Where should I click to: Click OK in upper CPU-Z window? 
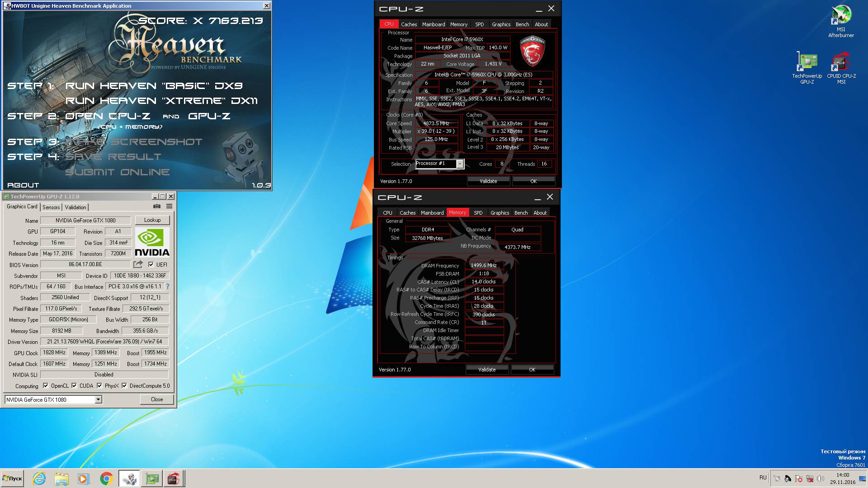(x=533, y=181)
